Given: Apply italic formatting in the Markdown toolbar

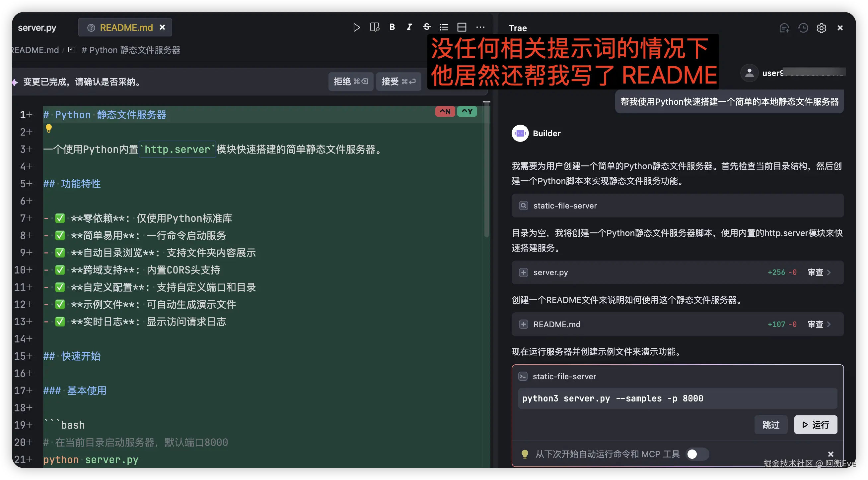Looking at the screenshot, I should click(409, 27).
